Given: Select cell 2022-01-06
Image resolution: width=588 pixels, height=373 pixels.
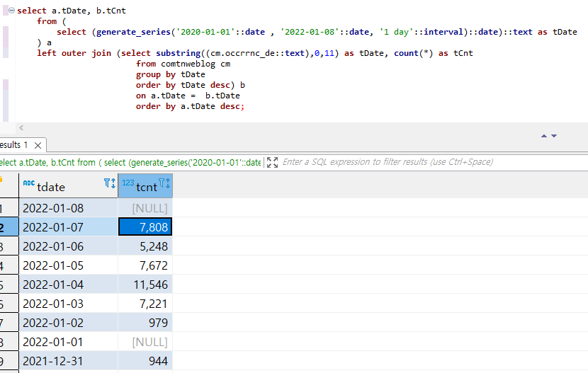Looking at the screenshot, I should 68,246.
